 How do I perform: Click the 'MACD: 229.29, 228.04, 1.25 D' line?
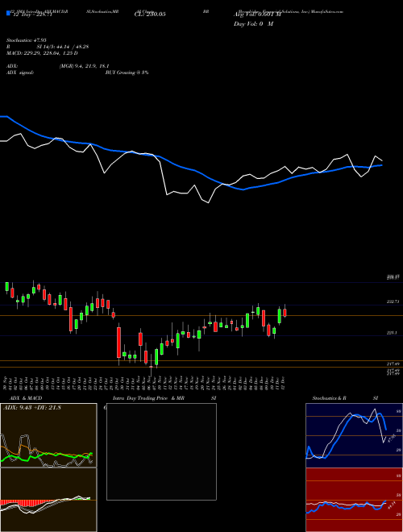[42, 53]
